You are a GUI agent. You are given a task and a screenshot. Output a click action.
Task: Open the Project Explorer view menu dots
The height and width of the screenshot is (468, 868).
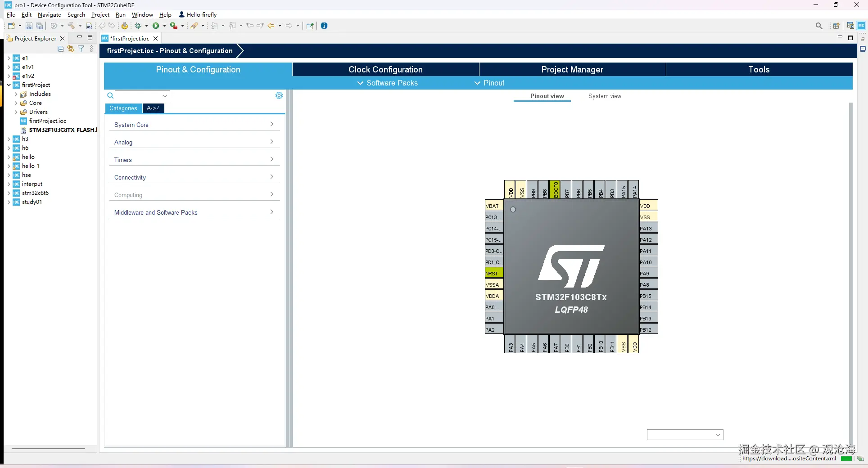point(91,49)
